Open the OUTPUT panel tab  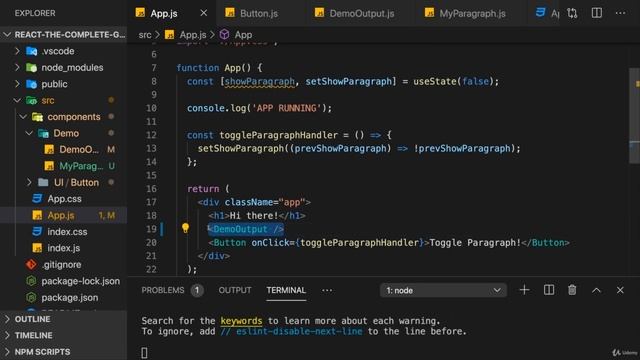pyautogui.click(x=235, y=290)
